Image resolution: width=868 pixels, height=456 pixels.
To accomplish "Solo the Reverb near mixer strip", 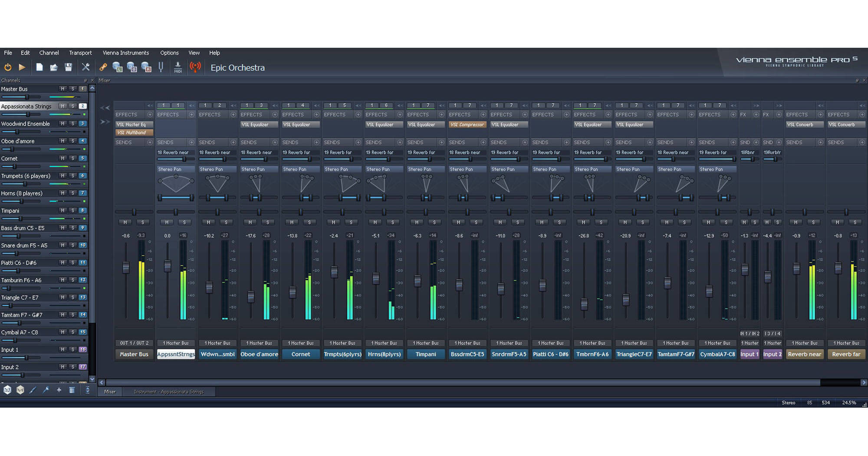I will (813, 222).
